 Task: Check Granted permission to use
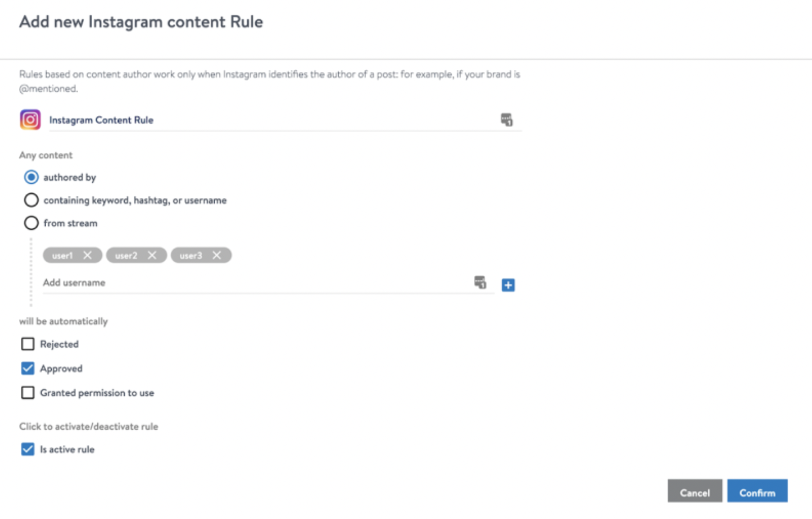click(x=27, y=392)
